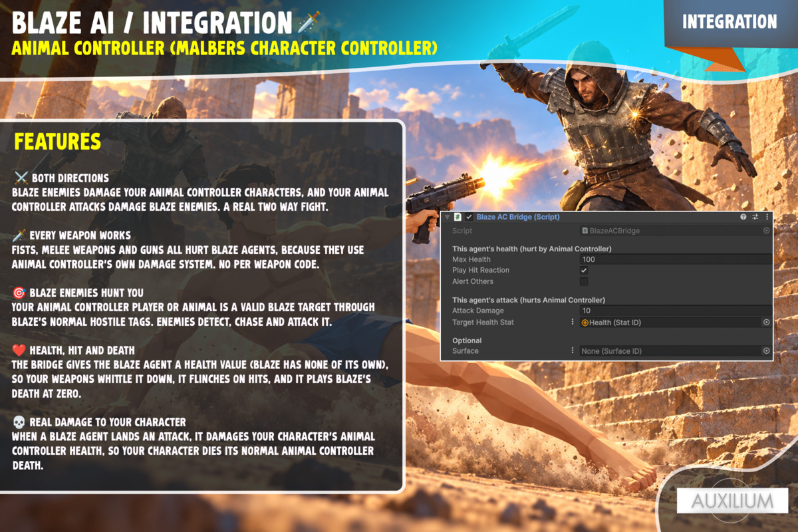This screenshot has height=532, width=798.
Task: Click the Surface label
Action: (465, 350)
